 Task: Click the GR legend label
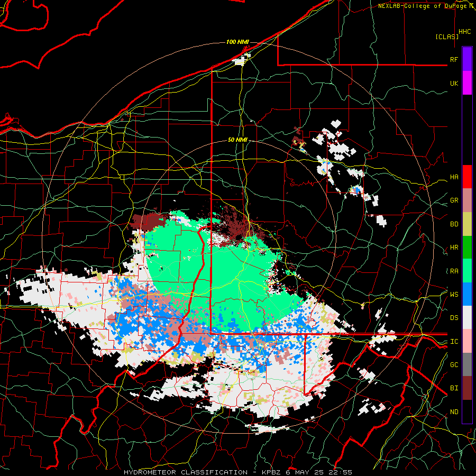(x=454, y=200)
